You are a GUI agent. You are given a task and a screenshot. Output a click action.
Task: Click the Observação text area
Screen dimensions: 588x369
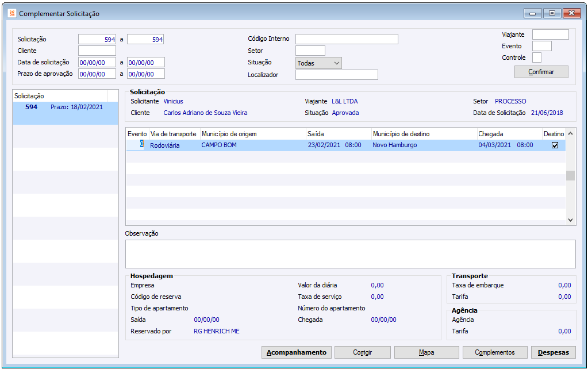click(x=350, y=254)
